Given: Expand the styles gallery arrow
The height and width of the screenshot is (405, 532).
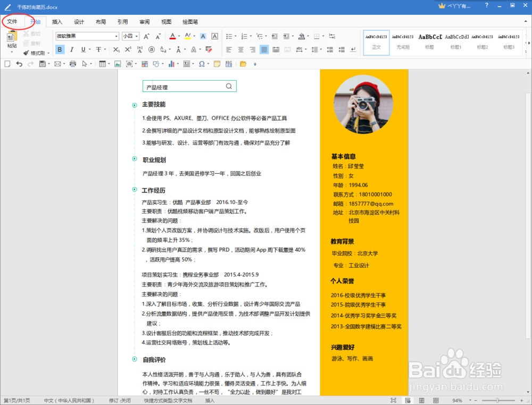Looking at the screenshot, I should [529, 43].
